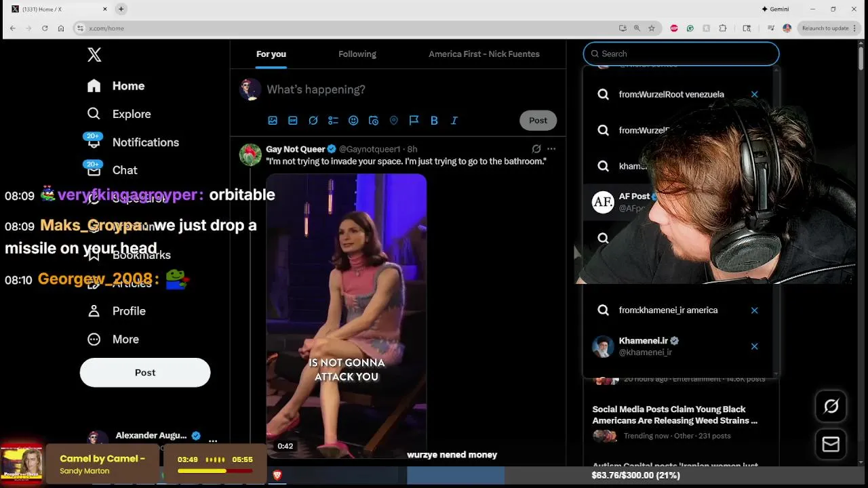Open America First - Nick Fuentes tab
Viewport: 868px width, 488px height.
click(x=484, y=54)
